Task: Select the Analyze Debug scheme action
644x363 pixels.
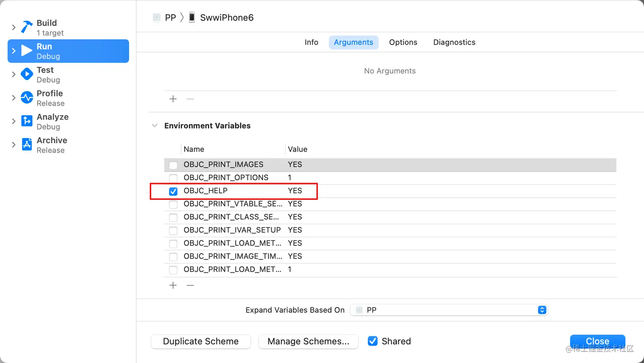Action: tap(68, 121)
